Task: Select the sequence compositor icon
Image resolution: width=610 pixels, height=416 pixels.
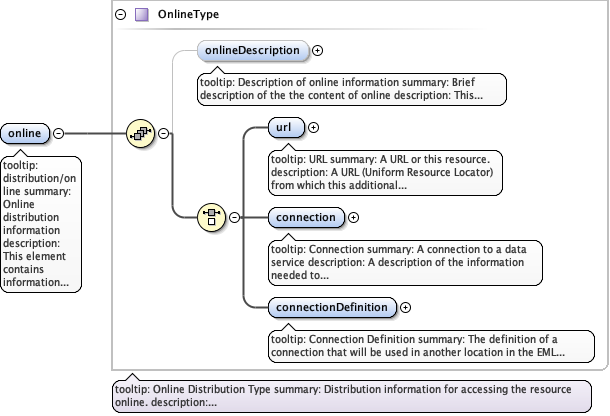Action: (x=140, y=133)
